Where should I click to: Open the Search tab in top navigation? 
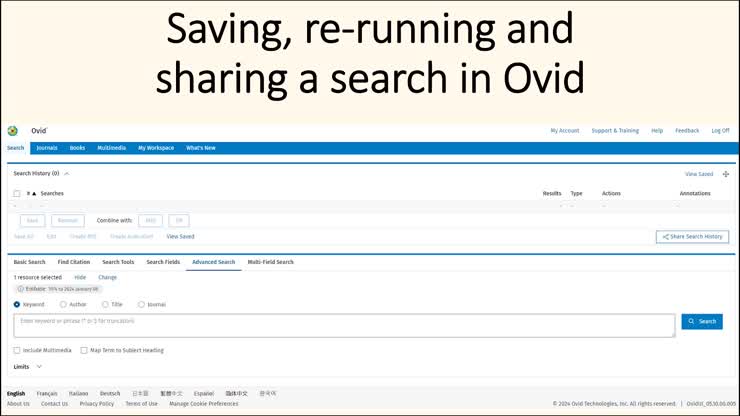[16, 148]
